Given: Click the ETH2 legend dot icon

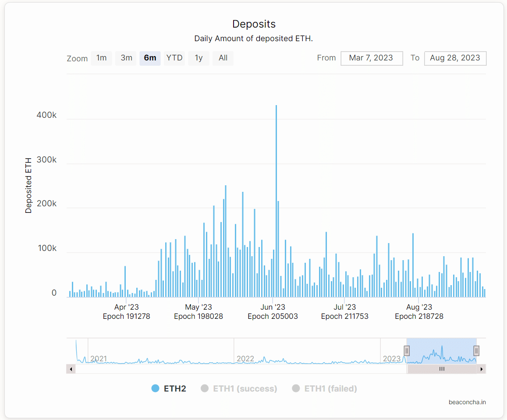Looking at the screenshot, I should 156,388.
